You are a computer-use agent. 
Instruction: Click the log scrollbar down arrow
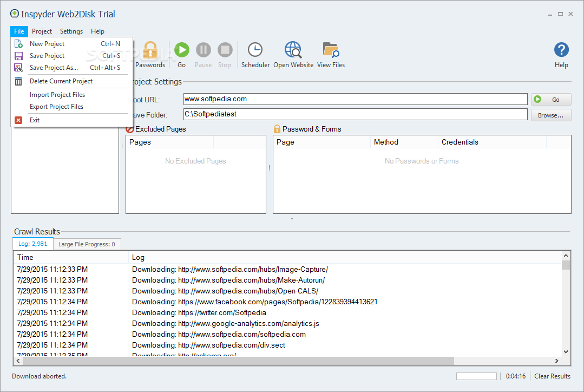[566, 352]
